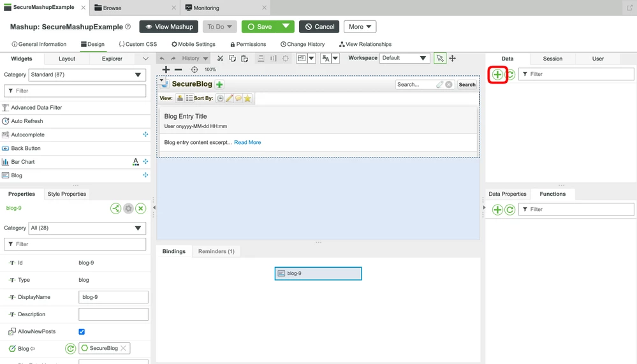Remove blog-9 widget with X icon
637x364 pixels.
click(x=140, y=209)
